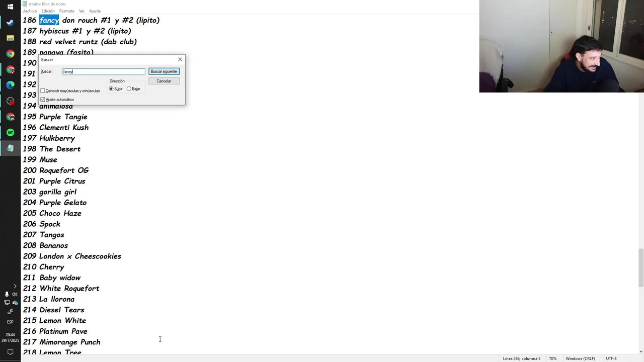Click the Notepad taskbar icon

coord(10,148)
